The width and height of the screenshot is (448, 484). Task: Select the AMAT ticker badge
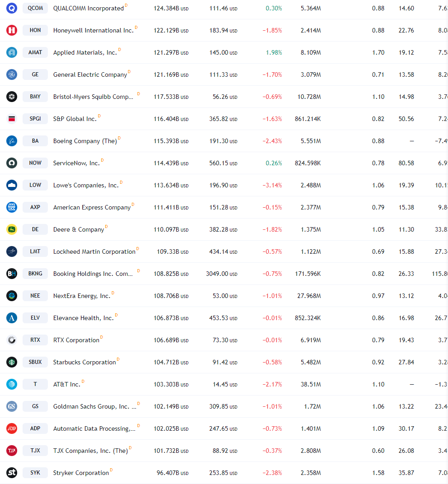35,52
